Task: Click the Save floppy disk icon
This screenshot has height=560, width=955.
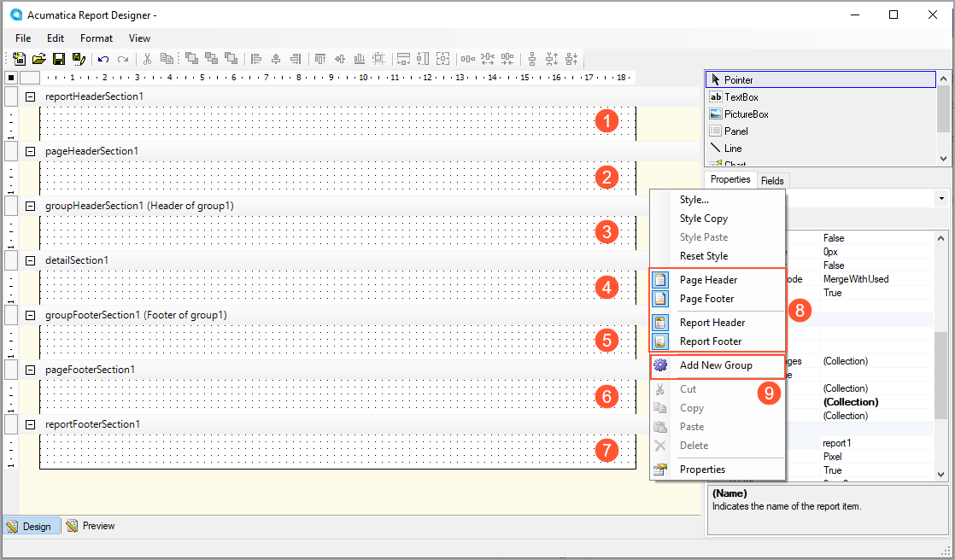Action: pyautogui.click(x=59, y=59)
